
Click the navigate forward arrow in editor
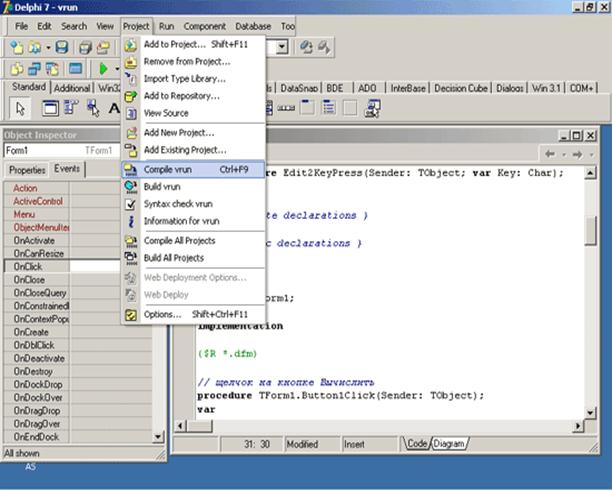tap(577, 154)
